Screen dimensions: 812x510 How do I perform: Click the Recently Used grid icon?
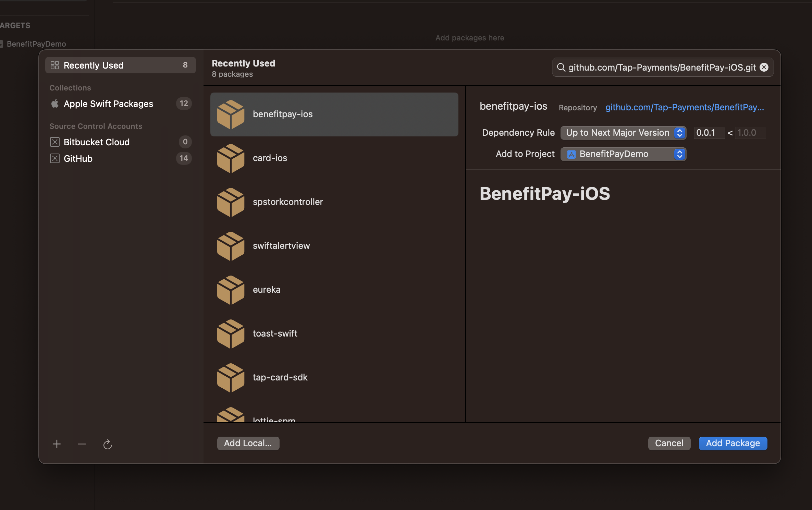tap(55, 65)
